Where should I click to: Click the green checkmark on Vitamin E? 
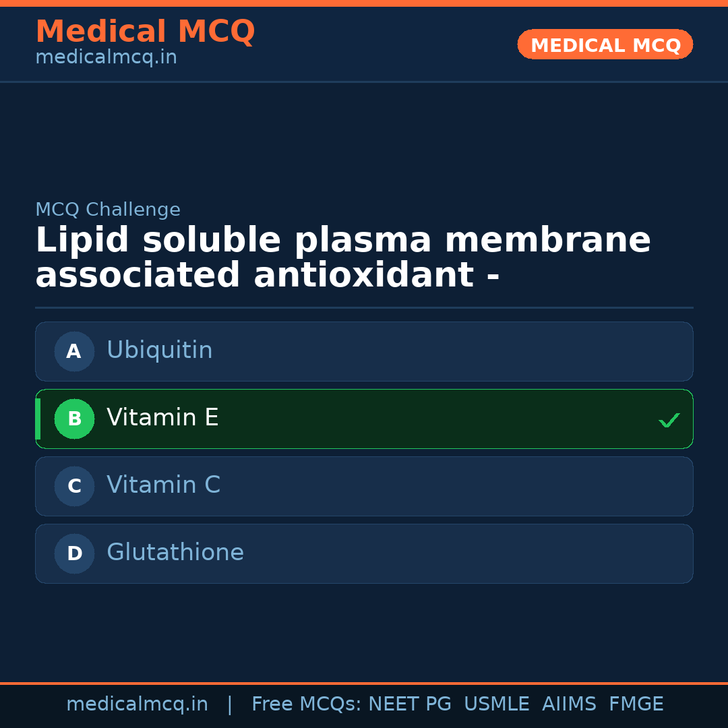[x=669, y=420]
